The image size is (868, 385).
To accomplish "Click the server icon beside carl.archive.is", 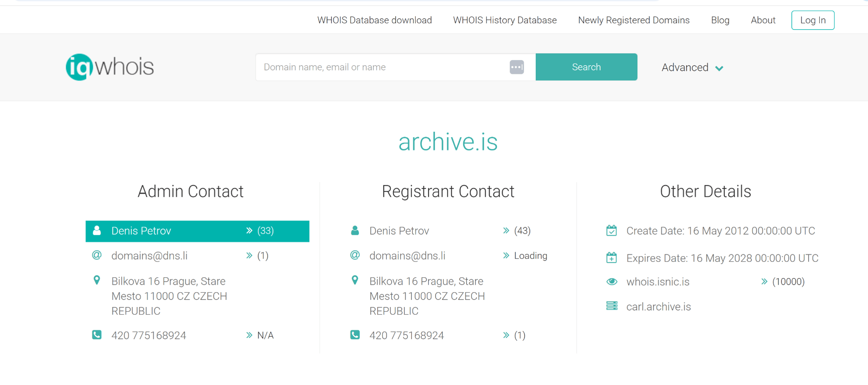I will (611, 306).
